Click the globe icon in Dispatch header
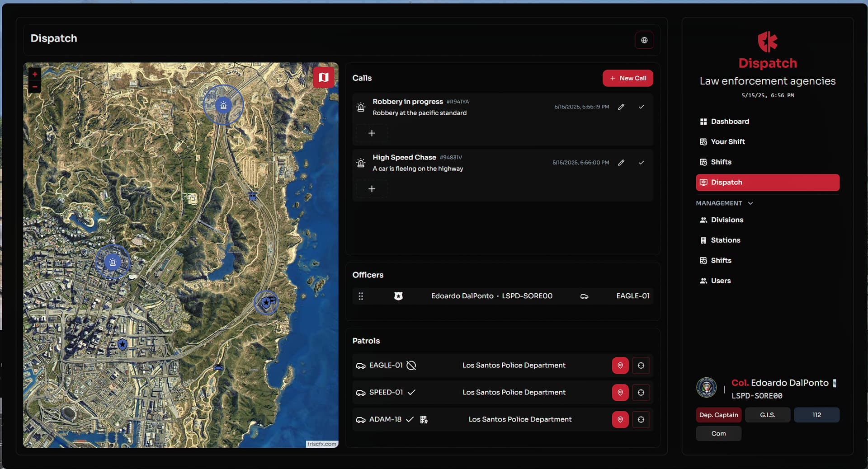 point(644,40)
